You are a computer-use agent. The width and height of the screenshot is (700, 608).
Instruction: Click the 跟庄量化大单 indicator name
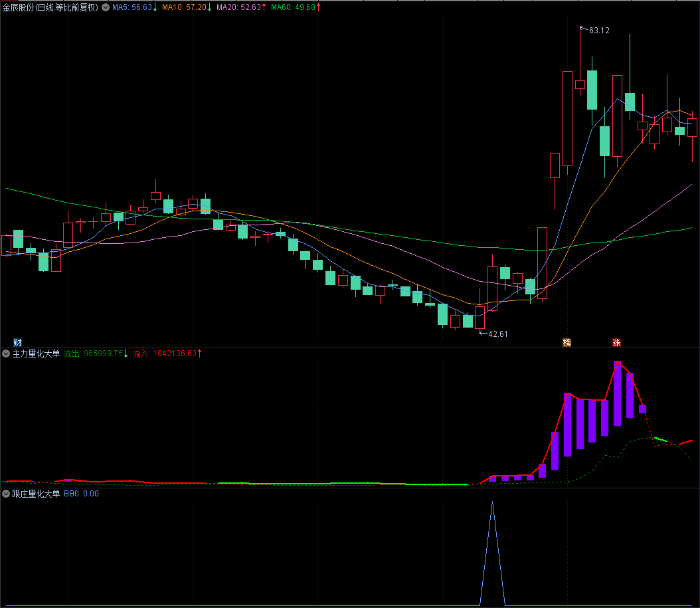(x=36, y=494)
